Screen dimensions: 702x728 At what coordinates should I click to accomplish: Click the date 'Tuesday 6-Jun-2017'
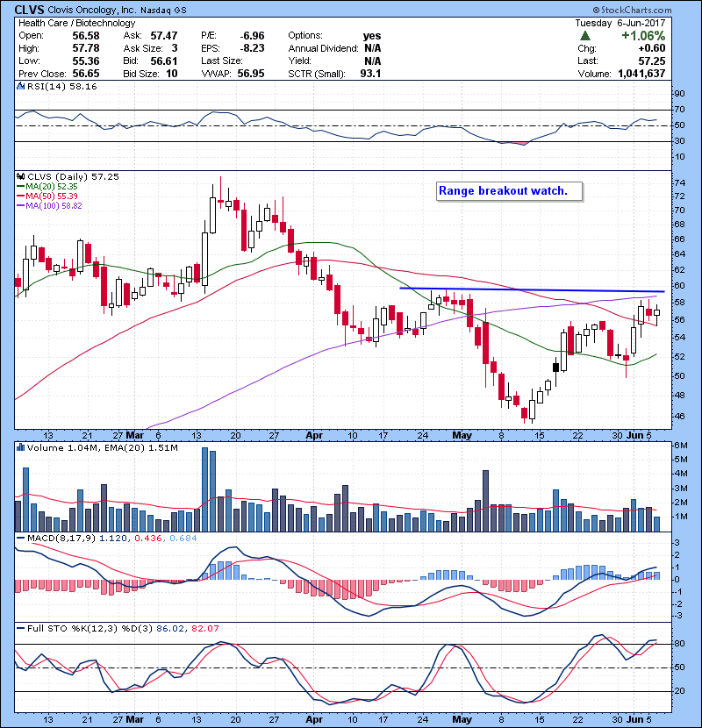click(x=620, y=23)
